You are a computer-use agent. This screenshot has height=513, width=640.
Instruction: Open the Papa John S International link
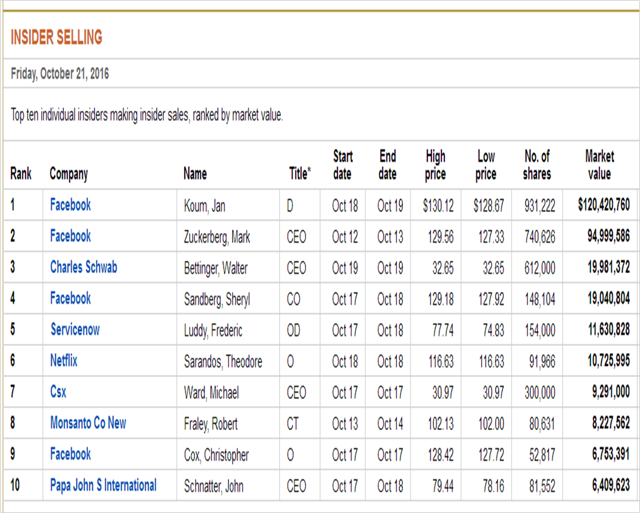103,485
